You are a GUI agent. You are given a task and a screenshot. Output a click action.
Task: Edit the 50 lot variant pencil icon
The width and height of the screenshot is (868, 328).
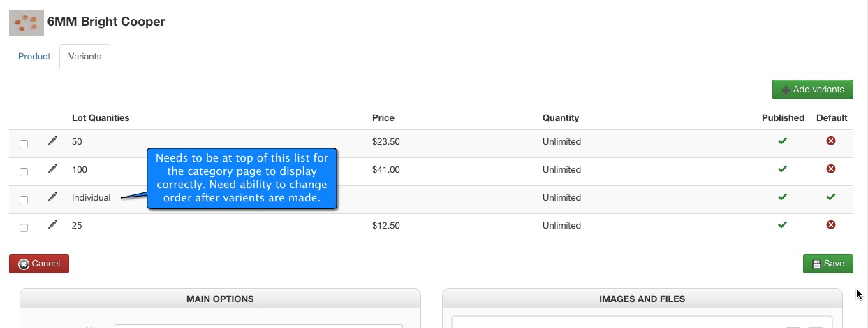click(52, 141)
